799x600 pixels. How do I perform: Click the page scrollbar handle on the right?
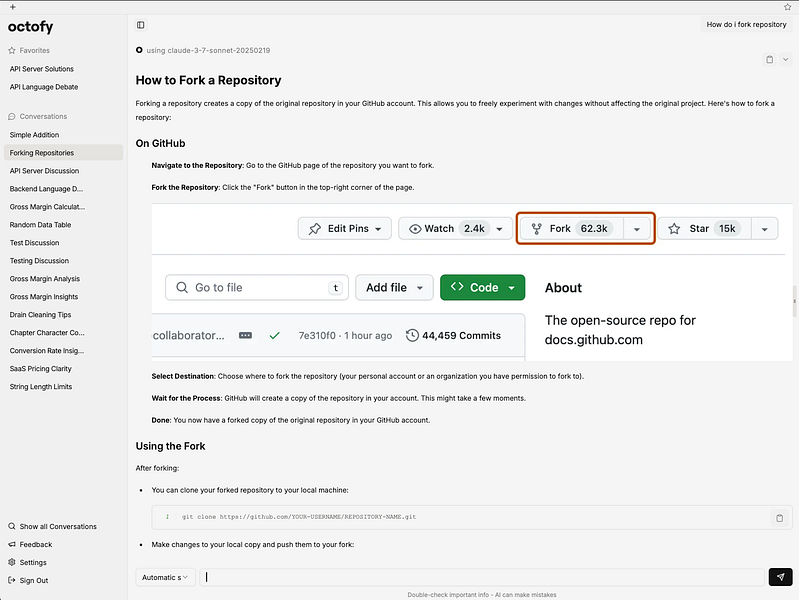pyautogui.click(x=795, y=297)
